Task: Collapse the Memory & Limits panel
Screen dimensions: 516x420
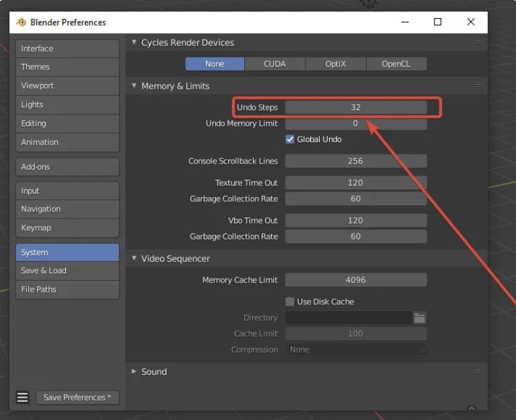Action: pyautogui.click(x=134, y=85)
